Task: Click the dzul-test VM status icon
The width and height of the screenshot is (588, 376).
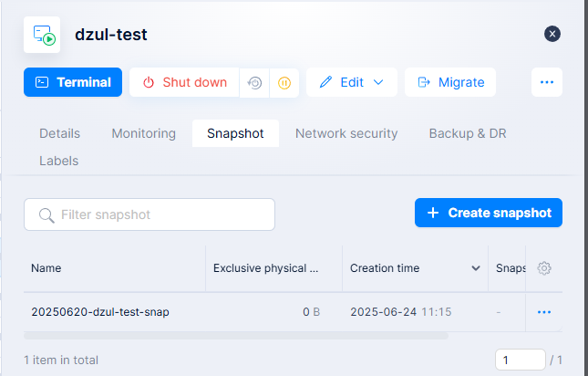Action: pos(42,35)
